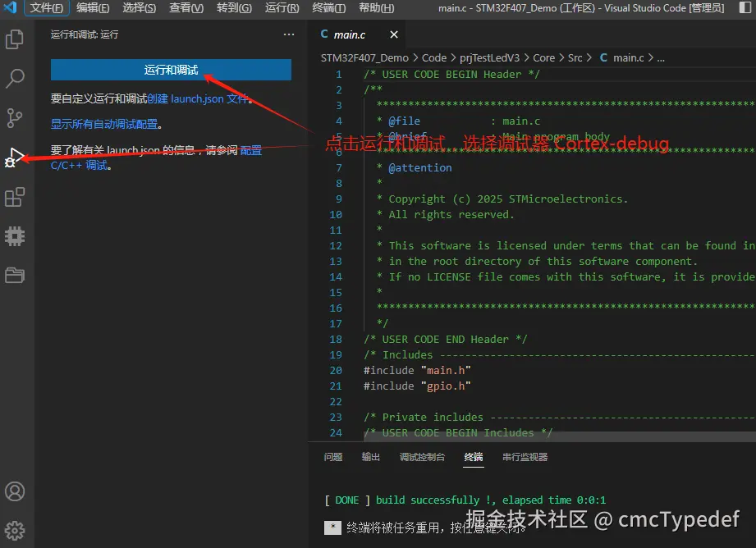This screenshot has height=548, width=756.
Task: Click the 运行和调试: 运行 panel title
Action: [85, 34]
